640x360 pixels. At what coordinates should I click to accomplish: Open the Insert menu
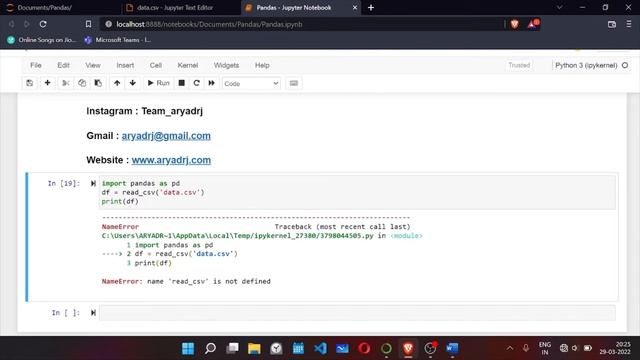click(x=125, y=65)
